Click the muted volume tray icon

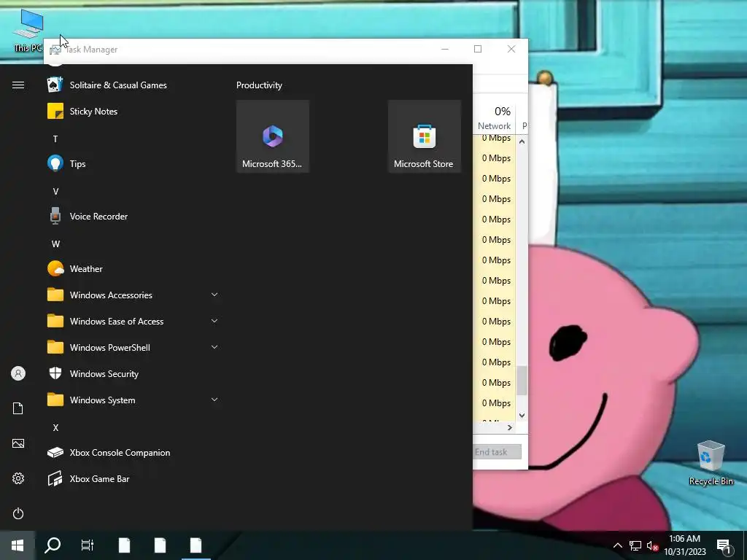tap(652, 545)
